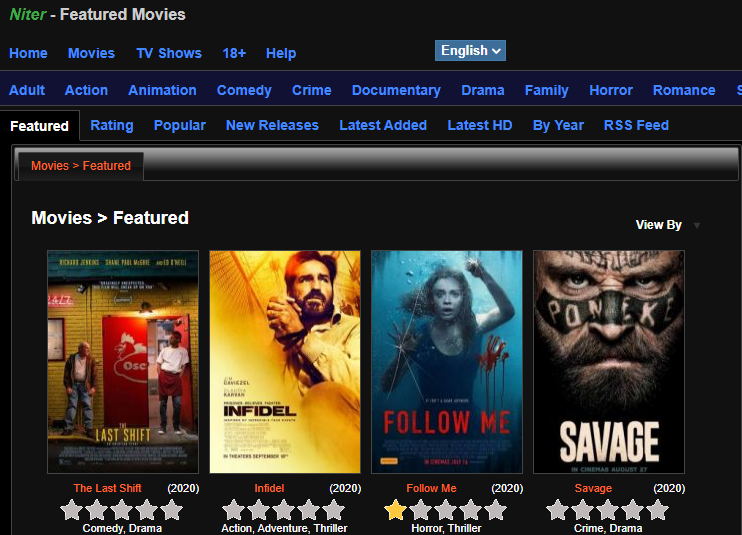Open the New Releases tab
This screenshot has height=535, width=742.
[272, 125]
